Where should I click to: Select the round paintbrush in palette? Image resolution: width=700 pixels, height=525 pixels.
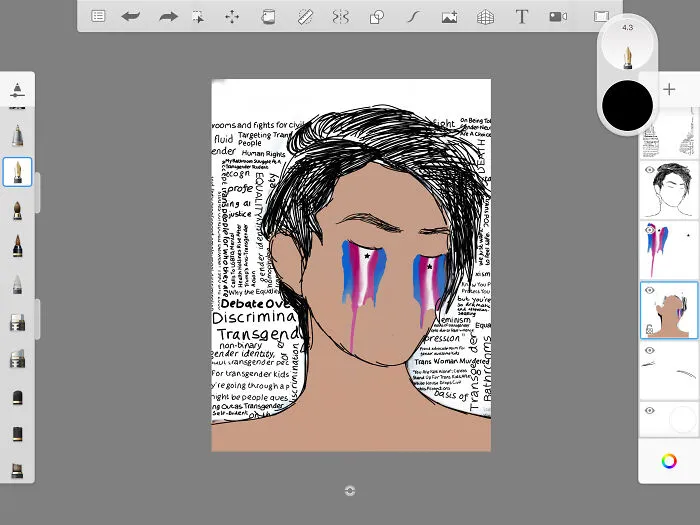(17, 210)
